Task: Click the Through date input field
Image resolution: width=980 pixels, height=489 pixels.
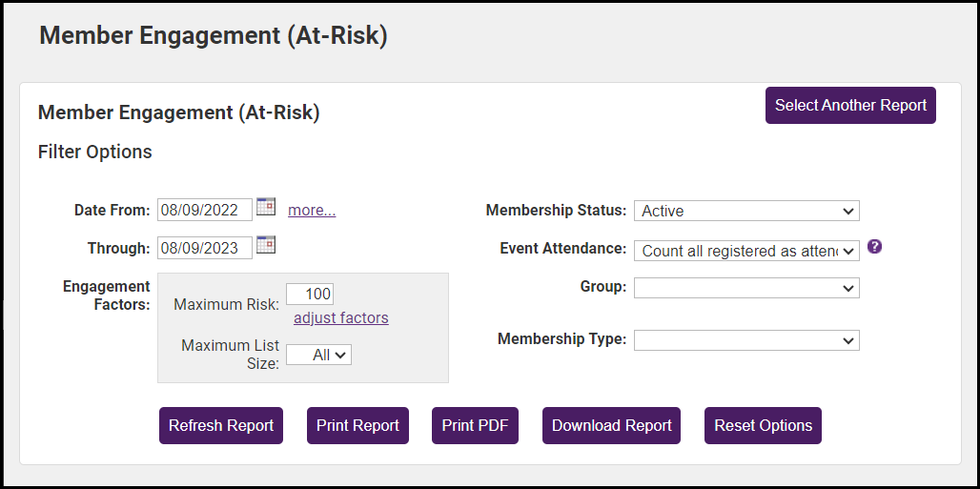Action: 205,248
